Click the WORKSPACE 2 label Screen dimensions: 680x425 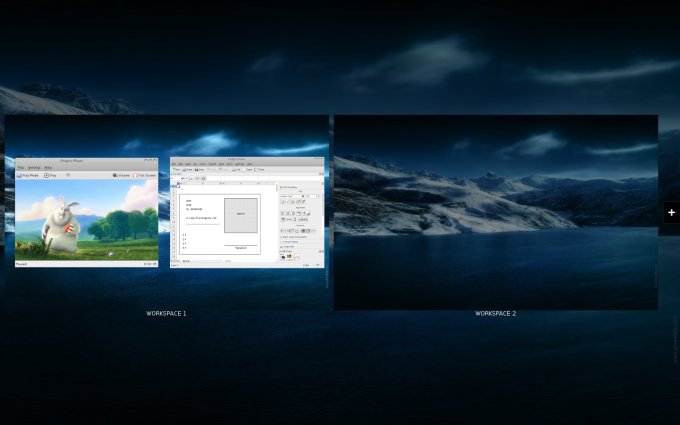tap(496, 313)
